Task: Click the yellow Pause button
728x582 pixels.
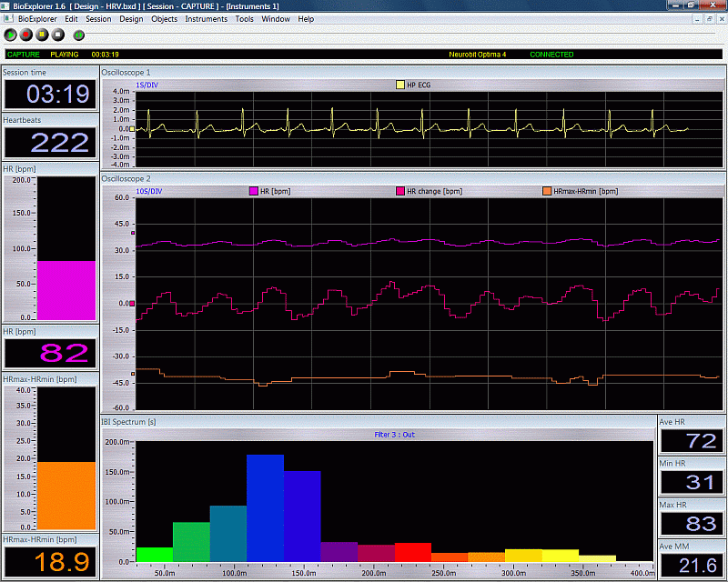Action: [x=42, y=35]
